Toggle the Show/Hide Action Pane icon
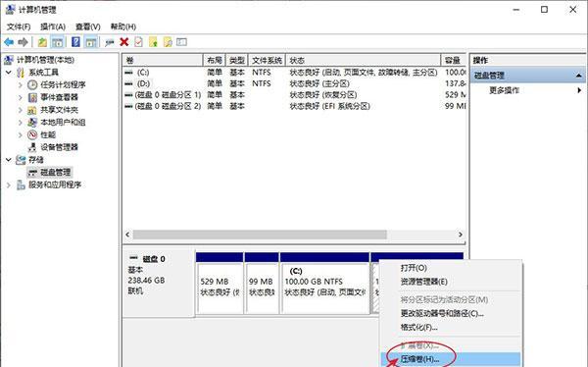The width and height of the screenshot is (588, 367). (x=90, y=42)
